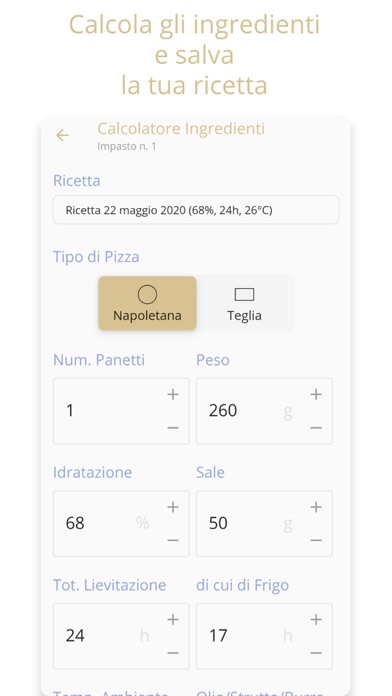Screen dimensions: 392x696
Task: Decrease Sale grams with minus icon
Action: pos(316,540)
